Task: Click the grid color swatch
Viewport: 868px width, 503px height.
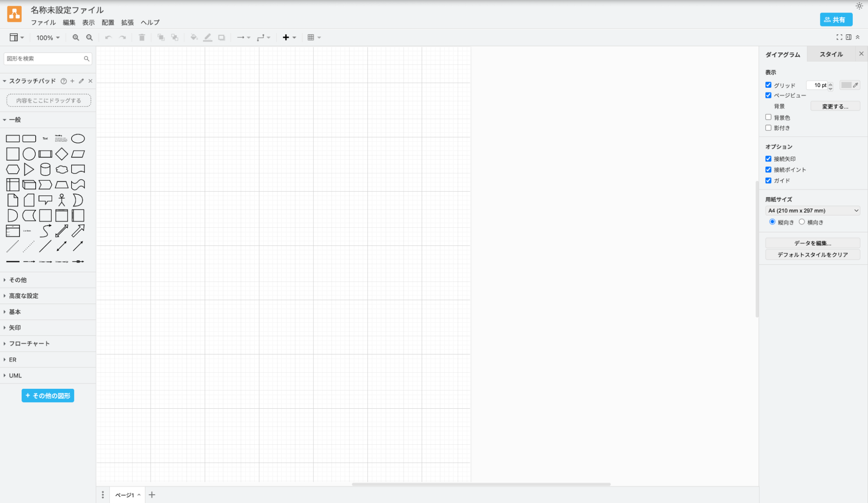Action: click(849, 85)
